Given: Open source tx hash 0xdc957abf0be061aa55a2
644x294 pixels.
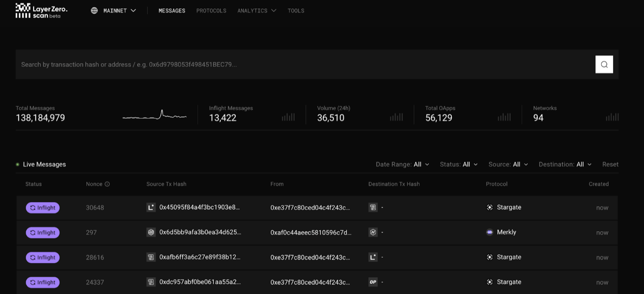Looking at the screenshot, I should 200,282.
